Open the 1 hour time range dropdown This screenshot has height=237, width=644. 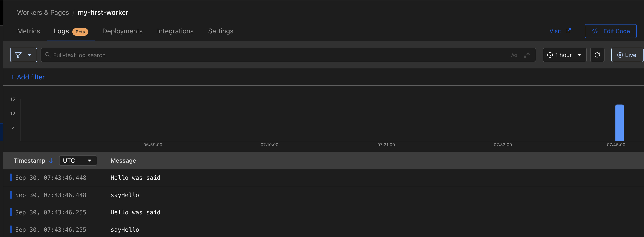564,55
